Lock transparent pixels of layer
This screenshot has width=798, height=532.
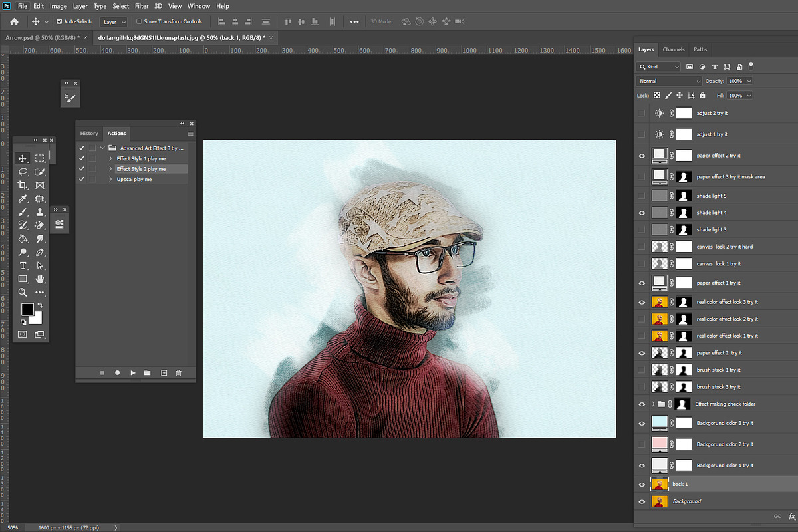pyautogui.click(x=657, y=96)
